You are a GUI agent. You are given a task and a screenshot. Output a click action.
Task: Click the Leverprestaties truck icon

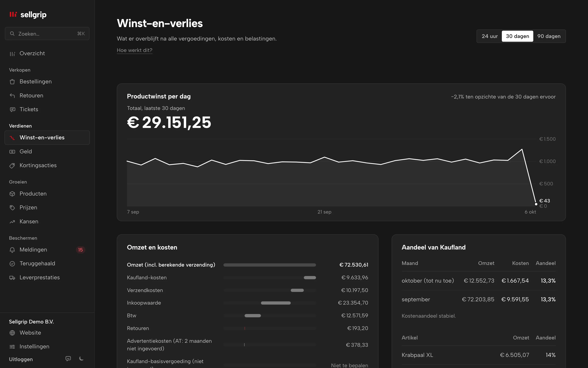pyautogui.click(x=12, y=278)
